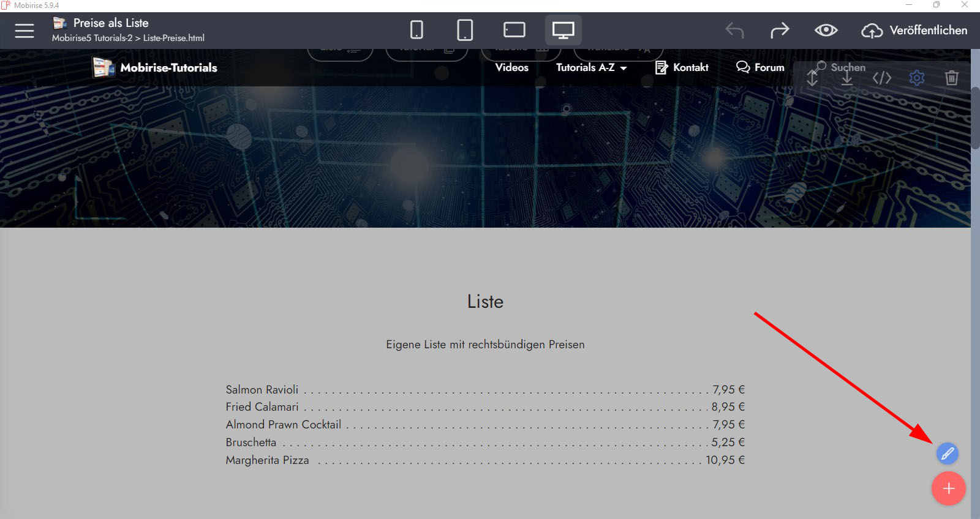Click the blue pencil edit button

click(947, 454)
